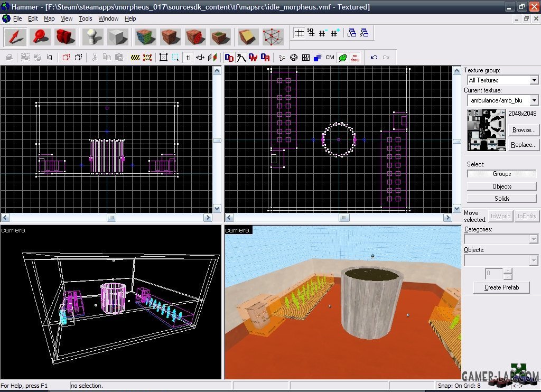Toggle collision models 'CM' display
The image size is (541, 392).
click(x=330, y=57)
